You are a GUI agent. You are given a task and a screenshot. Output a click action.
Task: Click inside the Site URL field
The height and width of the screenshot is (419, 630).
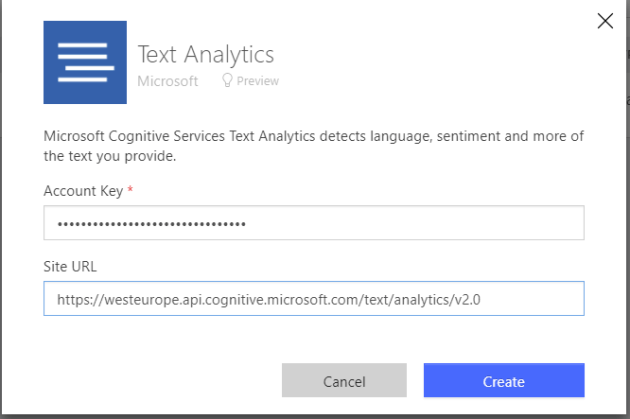313,298
